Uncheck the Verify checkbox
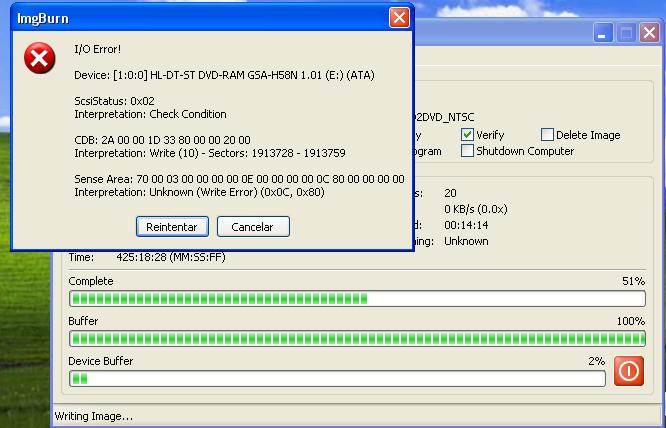 (x=467, y=135)
